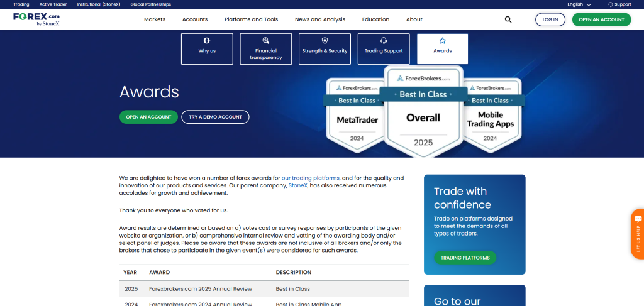This screenshot has height=306, width=644.
Task: Open the Accounts menu
Action: point(195,19)
